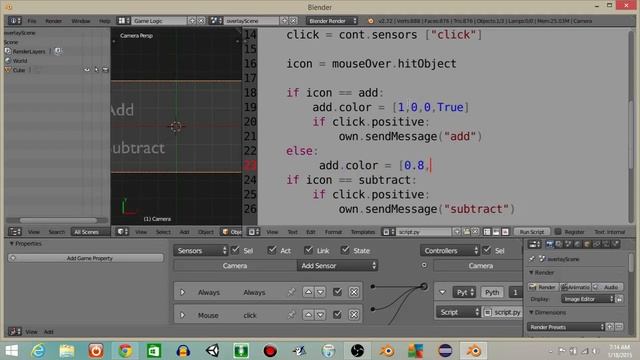Click the RenderLayers icon in outliner

[8, 51]
